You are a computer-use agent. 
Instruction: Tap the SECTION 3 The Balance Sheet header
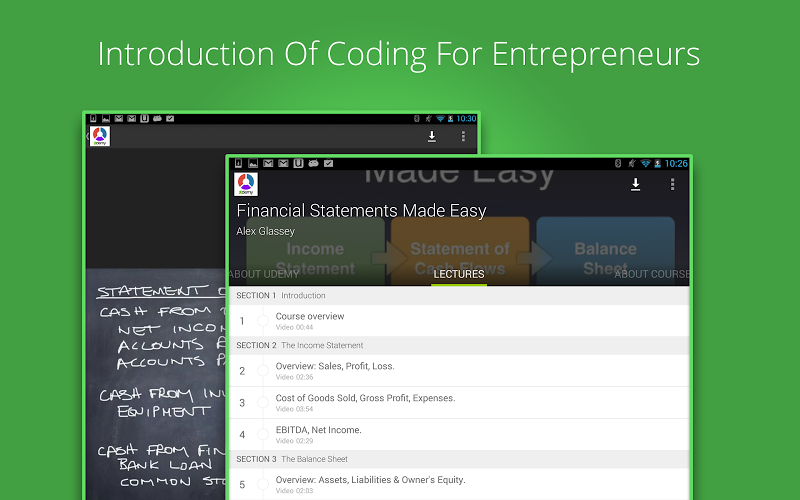click(x=459, y=459)
